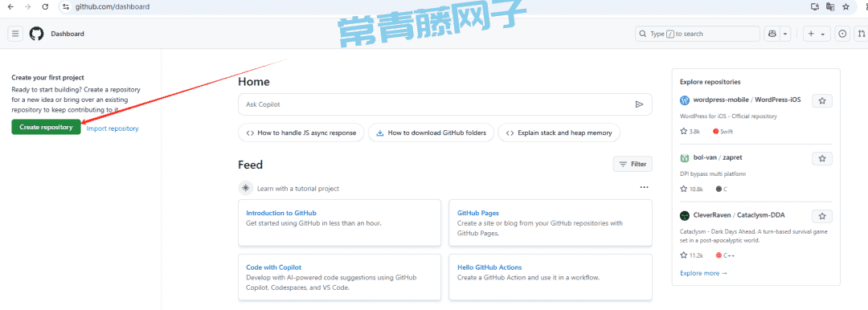Click the green Create repository button
The image size is (868, 310).
46,128
